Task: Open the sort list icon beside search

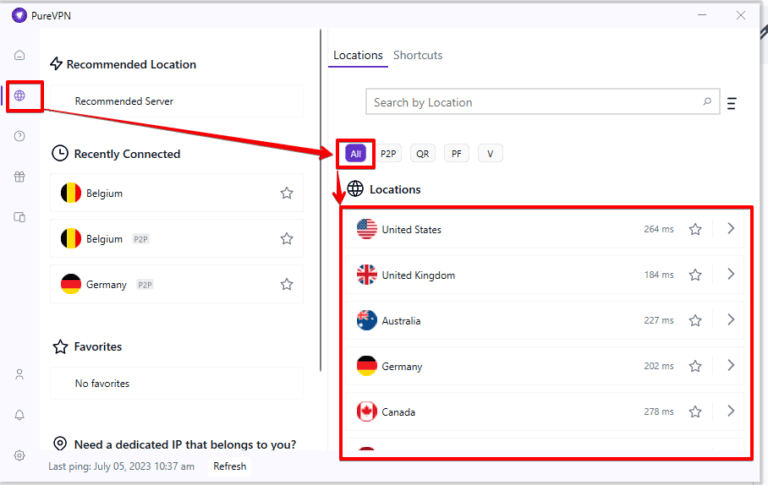Action: (x=732, y=103)
